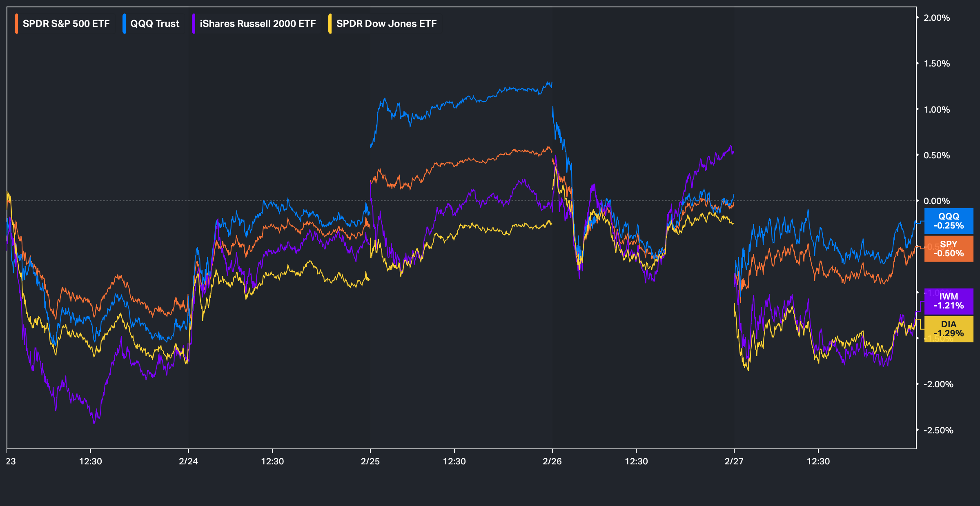The height and width of the screenshot is (506, 980).
Task: Toggle the QQQ Trust legend entry
Action: point(155,24)
